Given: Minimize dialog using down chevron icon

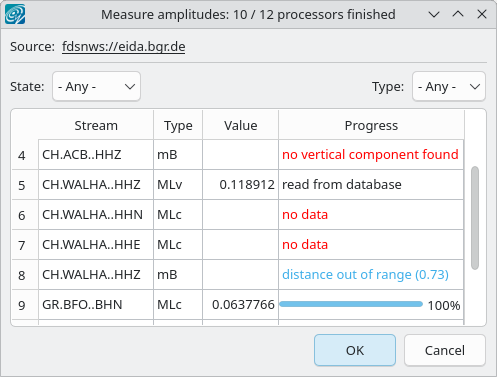Looking at the screenshot, I should point(434,14).
